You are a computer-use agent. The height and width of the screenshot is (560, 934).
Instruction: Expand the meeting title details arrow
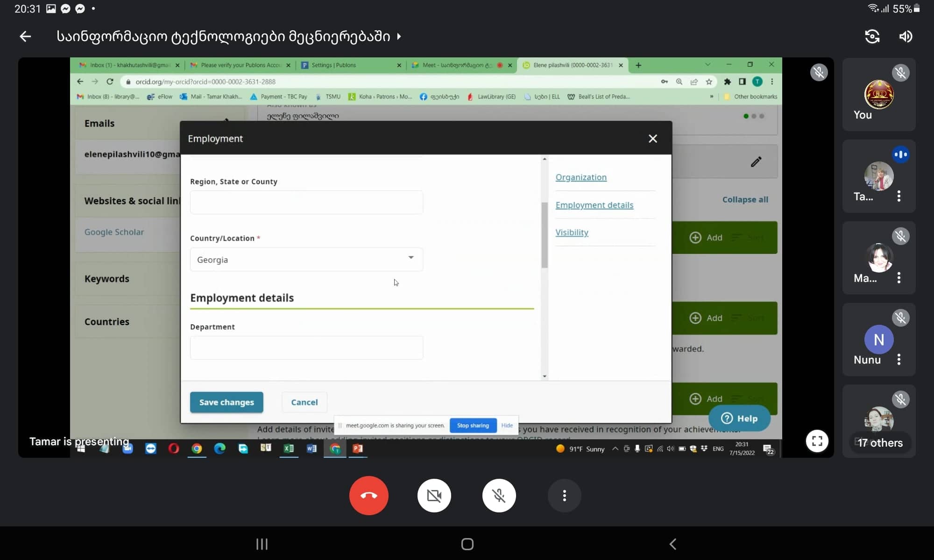coord(399,36)
